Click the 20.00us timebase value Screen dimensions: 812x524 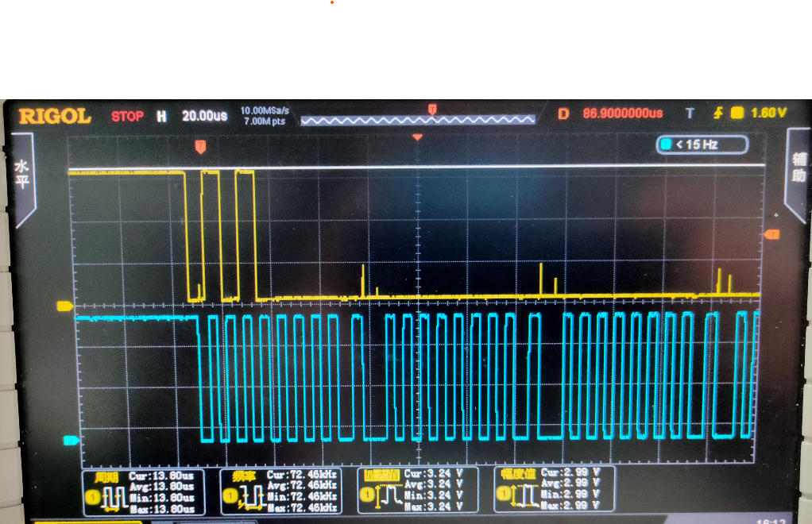(204, 116)
